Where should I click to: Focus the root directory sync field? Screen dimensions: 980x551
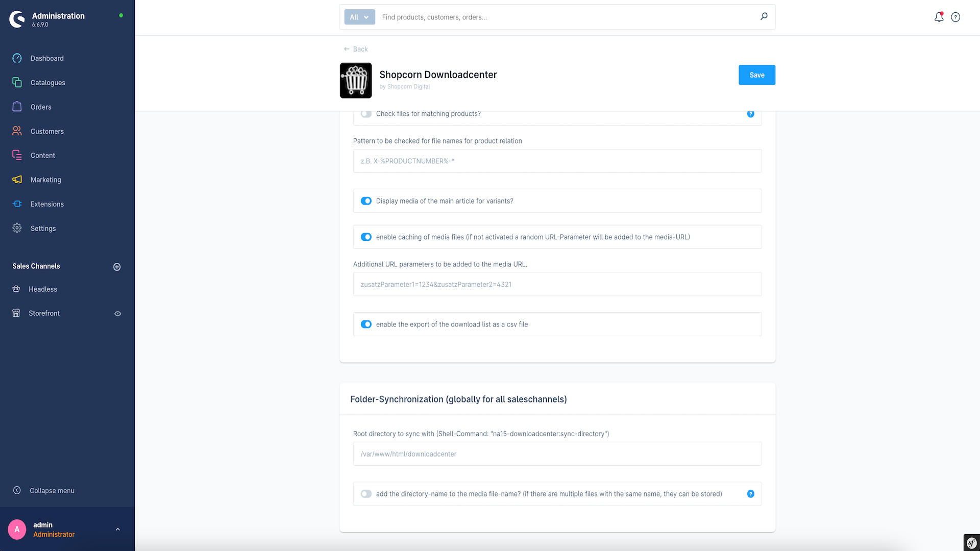click(557, 454)
